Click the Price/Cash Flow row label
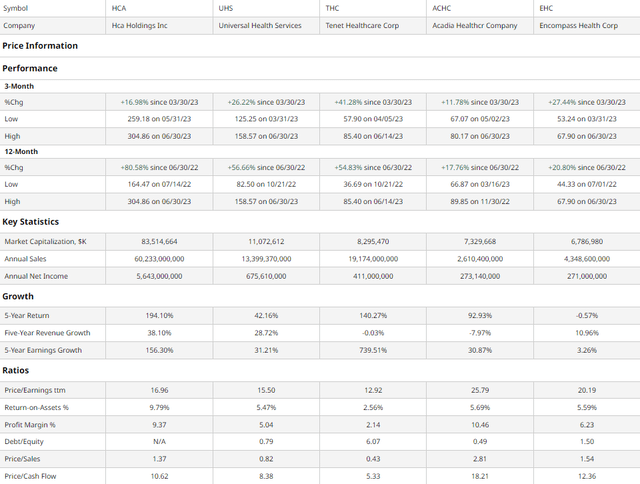Screen dimensions: 640x484 point(30,476)
